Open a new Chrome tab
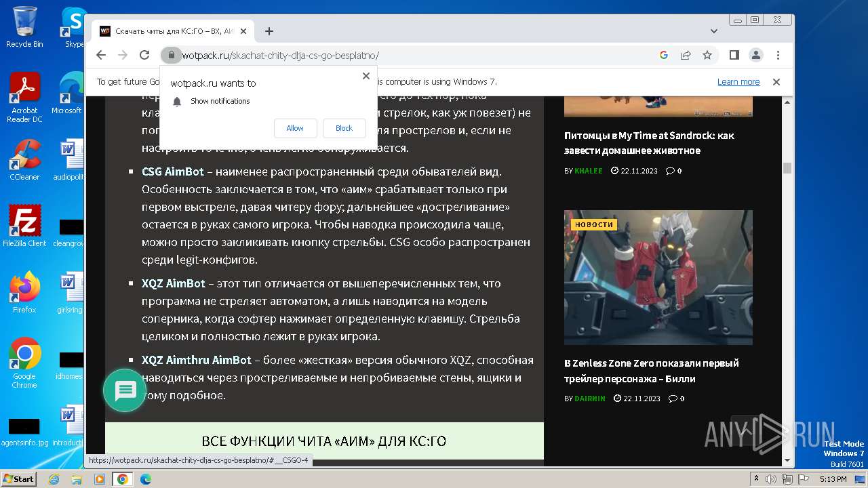Image resolution: width=868 pixels, height=488 pixels. pos(269,31)
